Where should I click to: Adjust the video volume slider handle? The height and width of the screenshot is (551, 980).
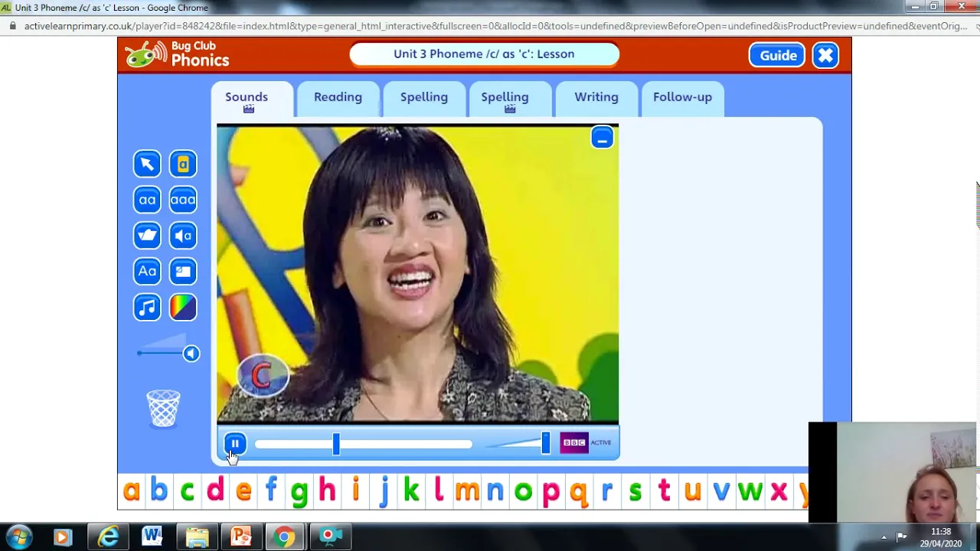[546, 443]
